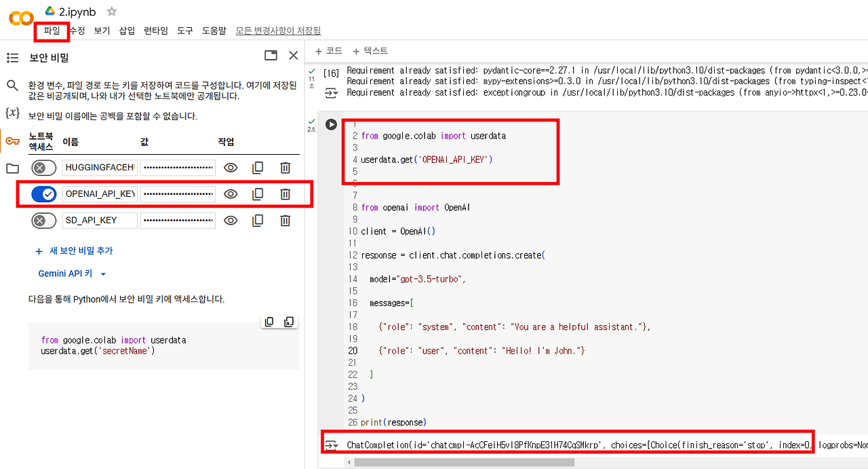The width and height of the screenshot is (868, 469).
Task: Click the Colab CO logo
Action: coord(20,19)
